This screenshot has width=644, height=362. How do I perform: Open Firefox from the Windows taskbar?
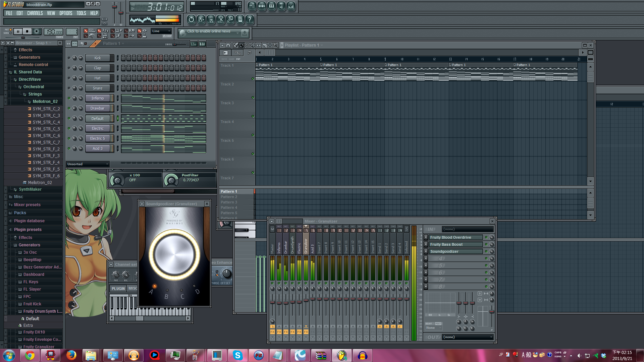click(71, 355)
